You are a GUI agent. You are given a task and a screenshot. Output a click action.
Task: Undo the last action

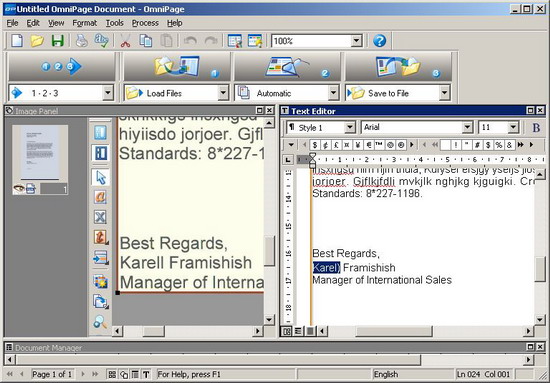(x=190, y=41)
